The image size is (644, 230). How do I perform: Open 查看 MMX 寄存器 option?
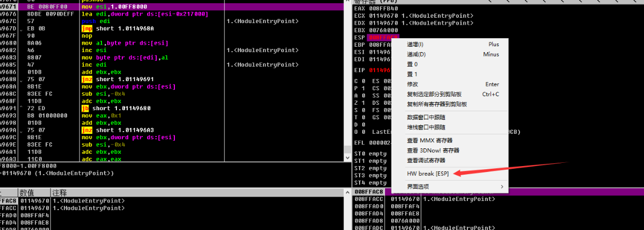click(450, 141)
